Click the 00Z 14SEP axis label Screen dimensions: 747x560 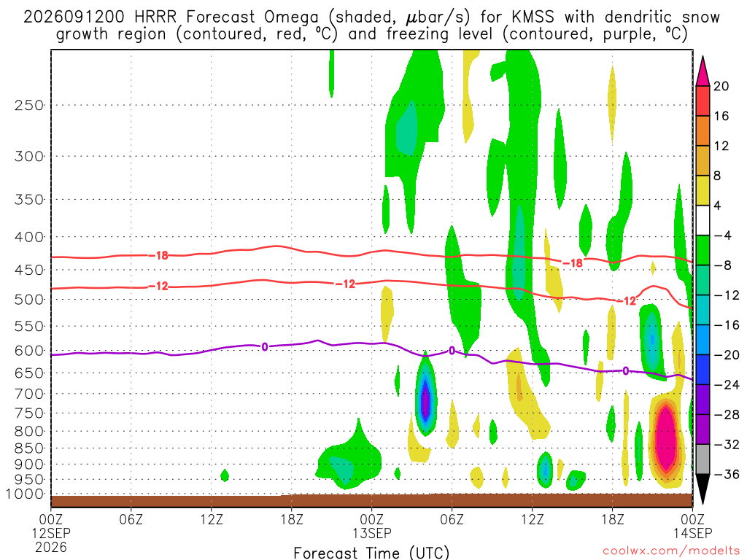tap(692, 526)
